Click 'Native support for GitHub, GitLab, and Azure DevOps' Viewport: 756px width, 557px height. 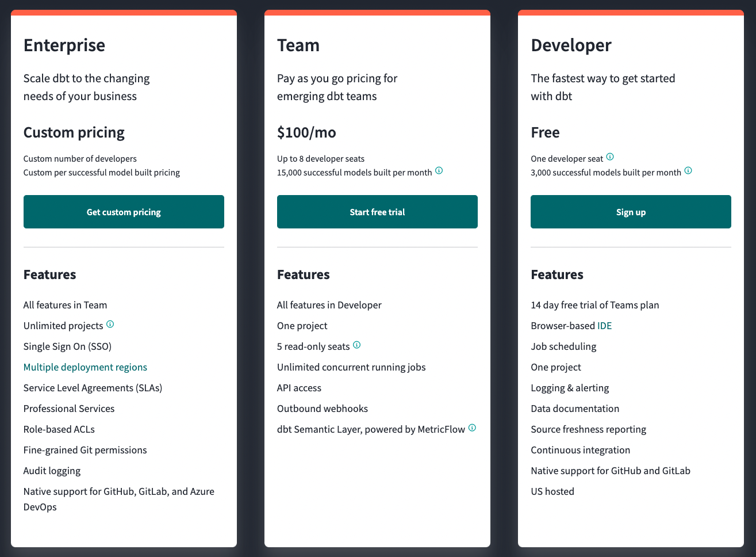pyautogui.click(x=119, y=499)
